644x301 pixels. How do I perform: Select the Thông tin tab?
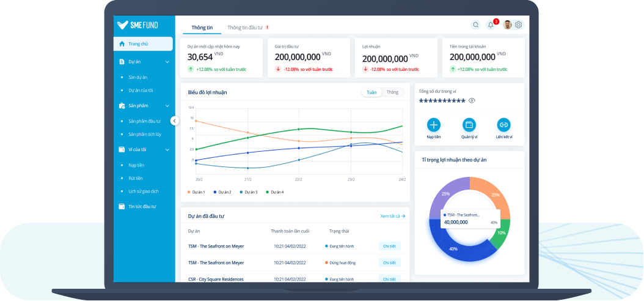pyautogui.click(x=202, y=28)
